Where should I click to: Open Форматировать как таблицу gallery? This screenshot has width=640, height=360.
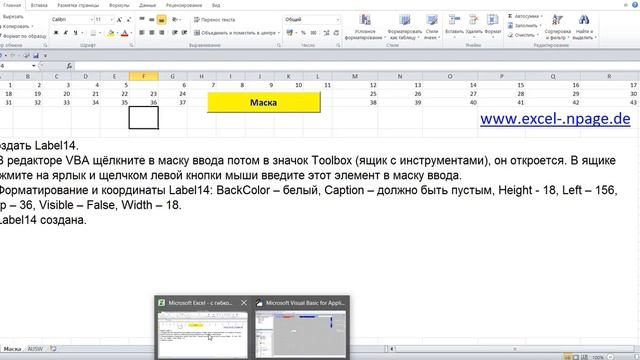404,27
